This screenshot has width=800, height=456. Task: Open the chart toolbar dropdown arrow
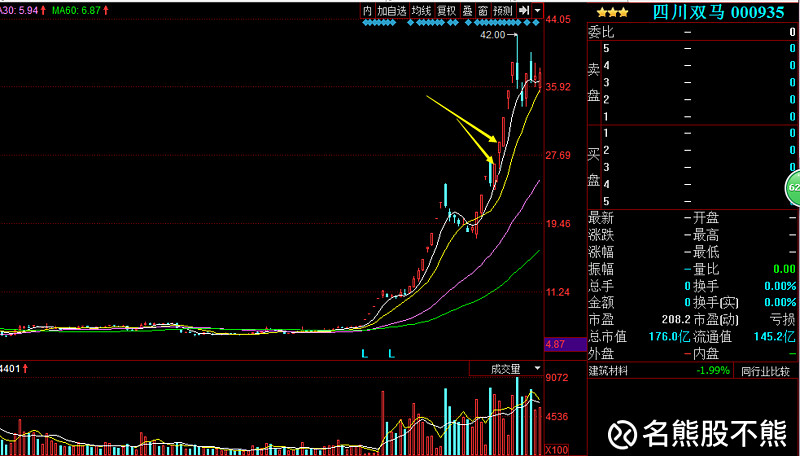click(x=537, y=11)
